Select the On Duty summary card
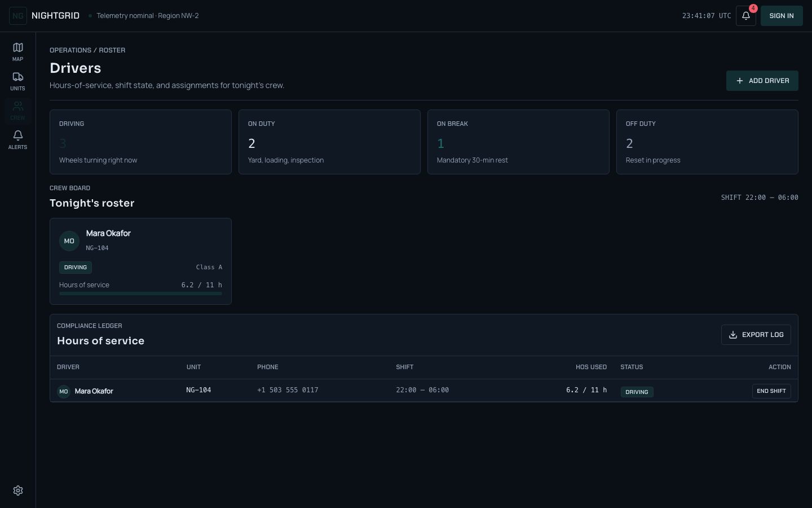This screenshot has width=812, height=508. click(329, 142)
